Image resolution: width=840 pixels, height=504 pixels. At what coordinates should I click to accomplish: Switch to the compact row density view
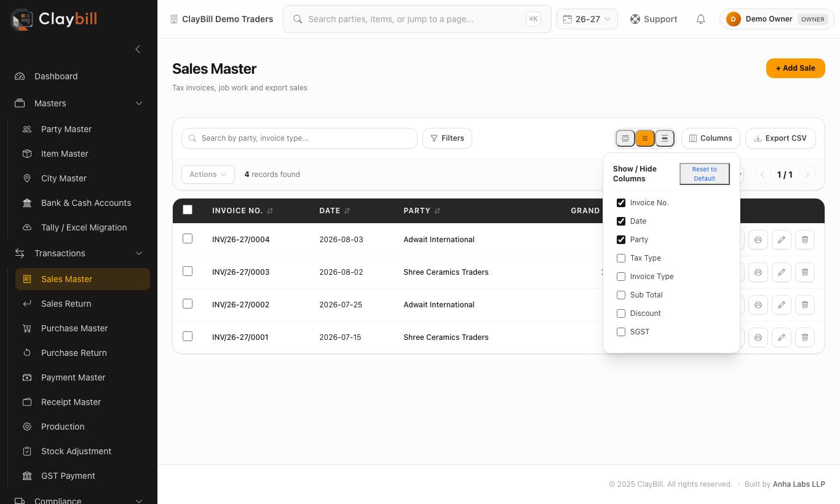(625, 138)
